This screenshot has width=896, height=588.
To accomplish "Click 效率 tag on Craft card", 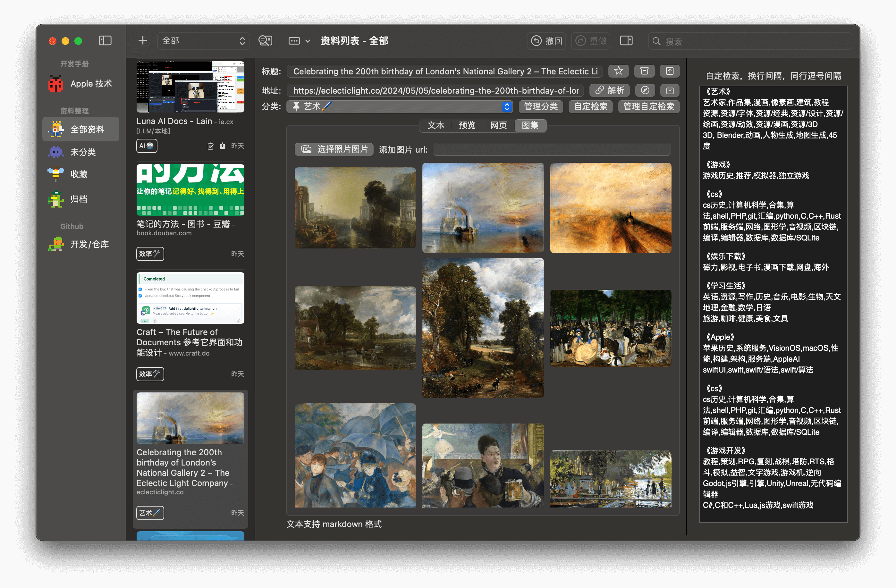I will pos(150,374).
